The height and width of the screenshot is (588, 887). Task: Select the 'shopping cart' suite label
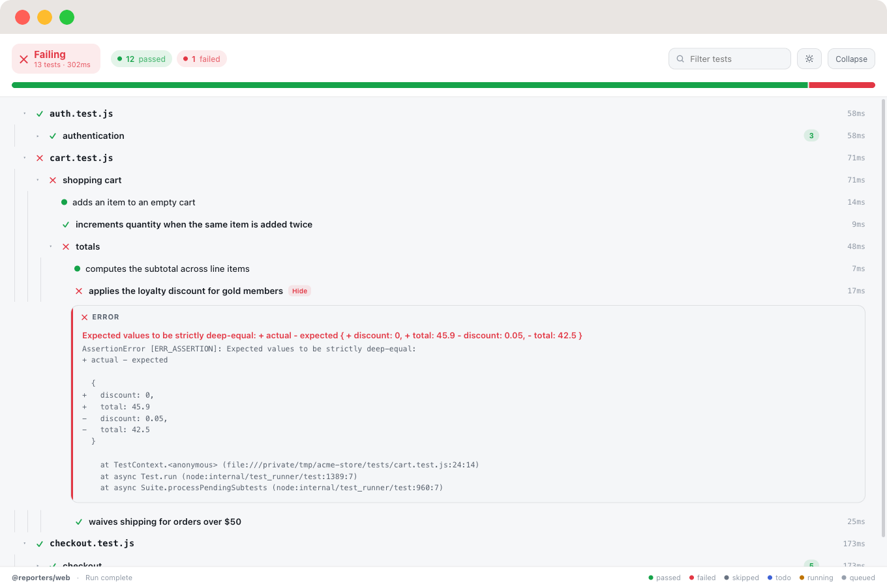[92, 180]
